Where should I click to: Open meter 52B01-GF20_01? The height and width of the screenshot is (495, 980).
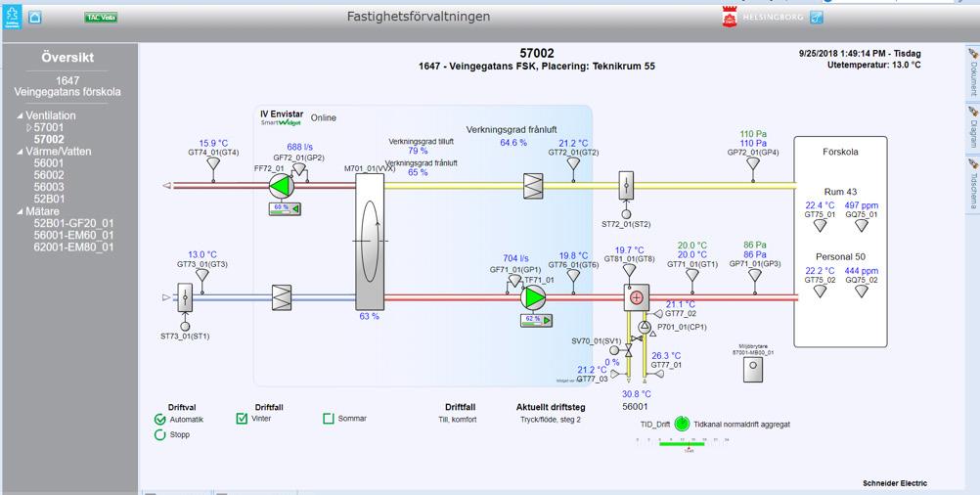[73, 223]
